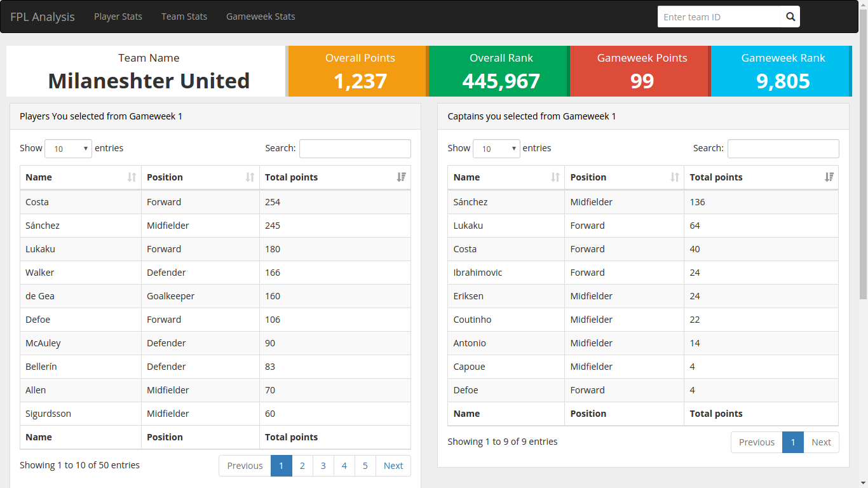
Task: Click Next on the captains table pagination
Action: pos(821,442)
